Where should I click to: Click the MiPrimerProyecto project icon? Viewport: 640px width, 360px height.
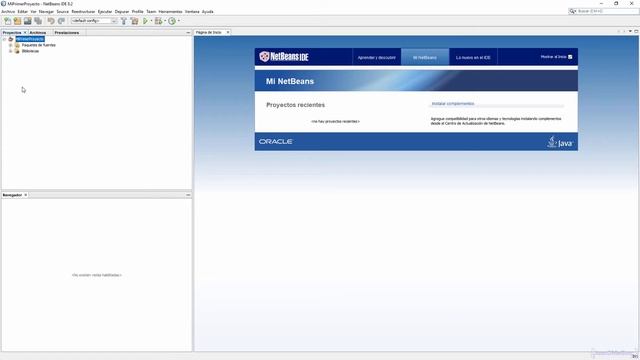(11, 39)
